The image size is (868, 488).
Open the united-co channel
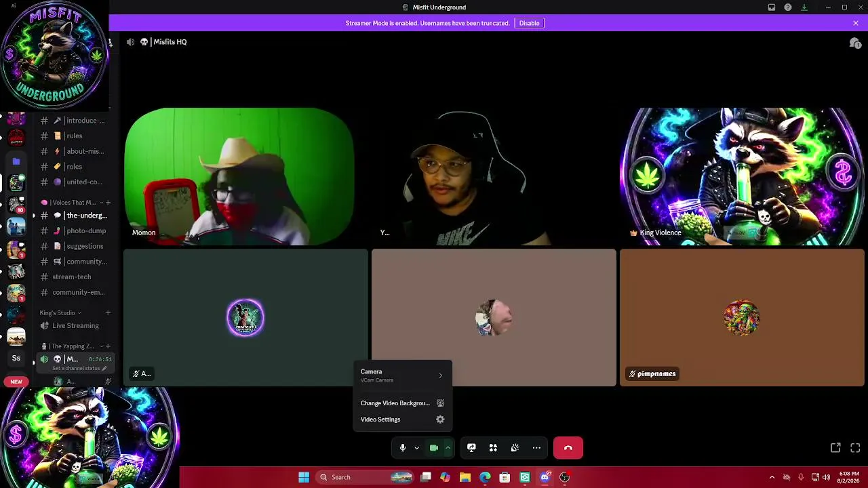click(75, 182)
